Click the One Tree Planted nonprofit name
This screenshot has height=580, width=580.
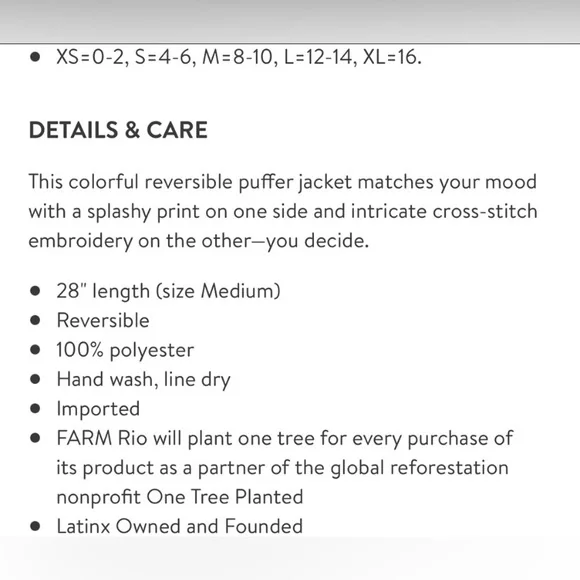(225, 497)
